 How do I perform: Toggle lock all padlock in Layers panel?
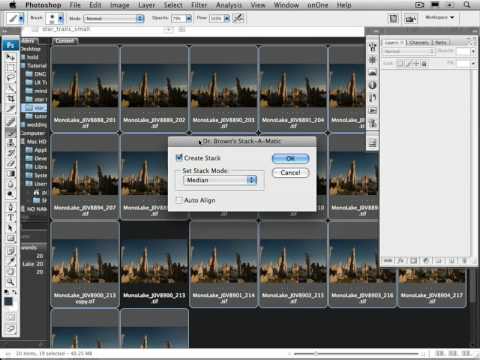[x=424, y=63]
